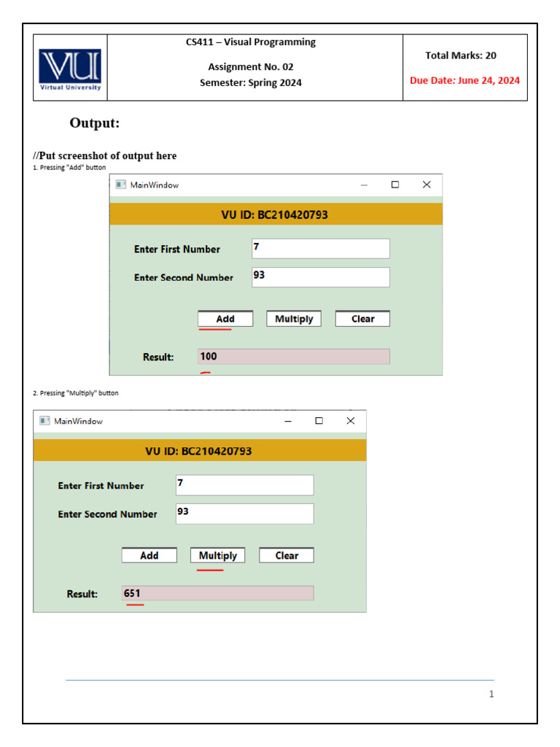Click the VU ID banner in lower window

[200, 451]
